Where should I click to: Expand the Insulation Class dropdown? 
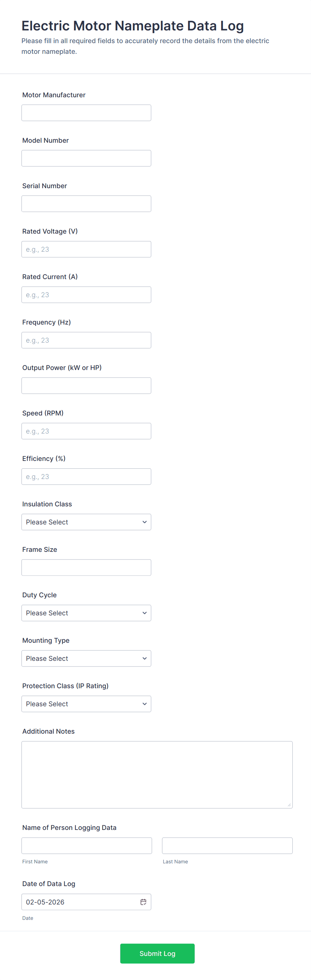coord(86,522)
